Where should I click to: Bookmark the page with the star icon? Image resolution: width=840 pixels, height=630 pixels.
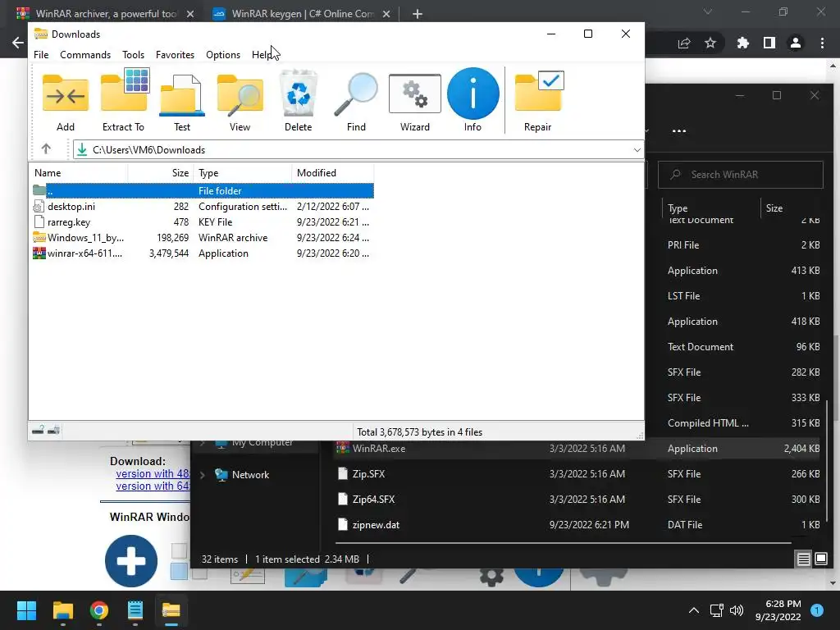click(x=710, y=43)
